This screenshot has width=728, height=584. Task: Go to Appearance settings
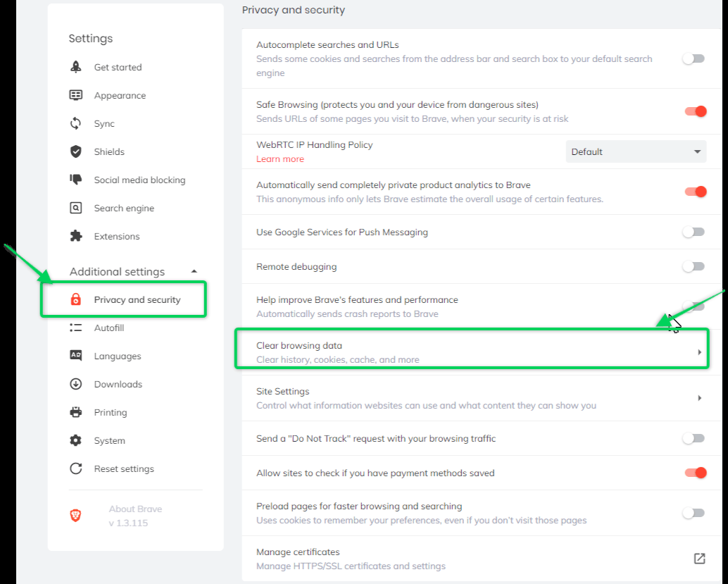120,95
